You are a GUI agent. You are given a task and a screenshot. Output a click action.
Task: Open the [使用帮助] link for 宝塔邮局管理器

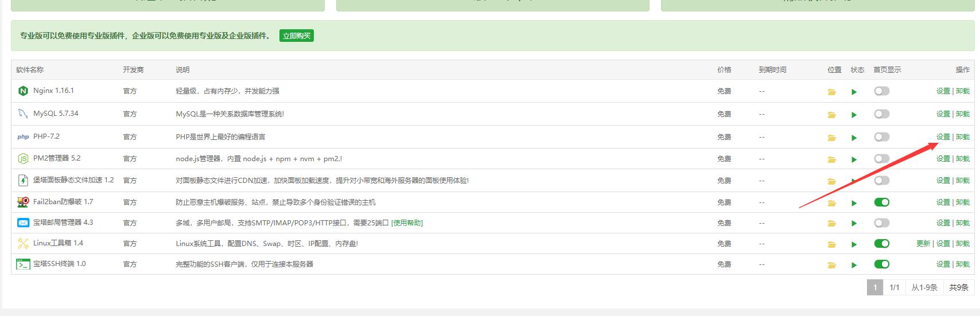[x=407, y=223]
